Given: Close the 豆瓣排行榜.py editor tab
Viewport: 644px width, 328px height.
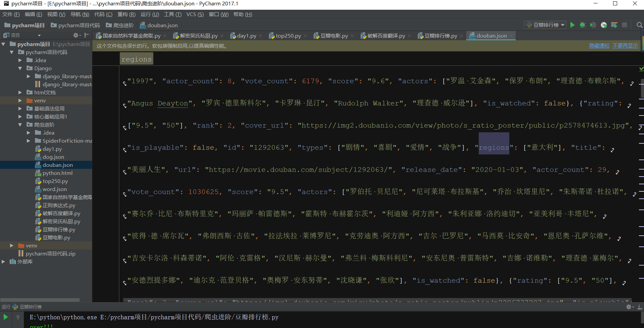Looking at the screenshot, I should 461,36.
